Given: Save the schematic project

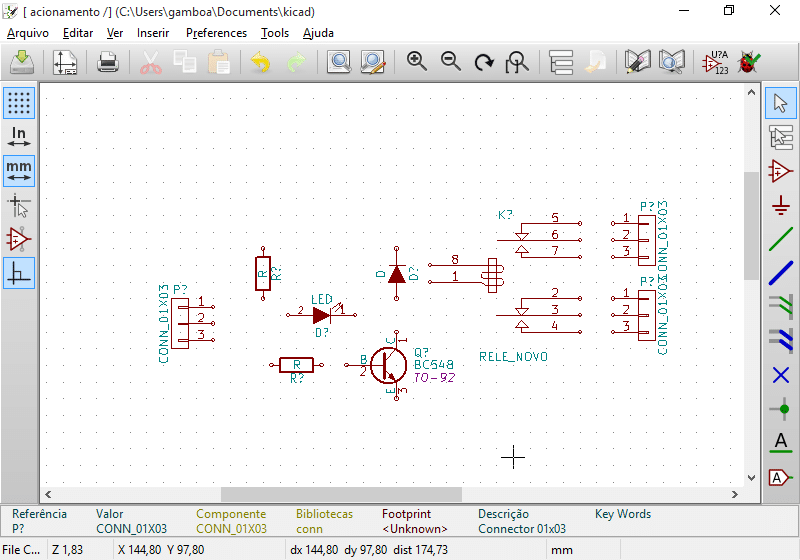Looking at the screenshot, I should tap(22, 63).
